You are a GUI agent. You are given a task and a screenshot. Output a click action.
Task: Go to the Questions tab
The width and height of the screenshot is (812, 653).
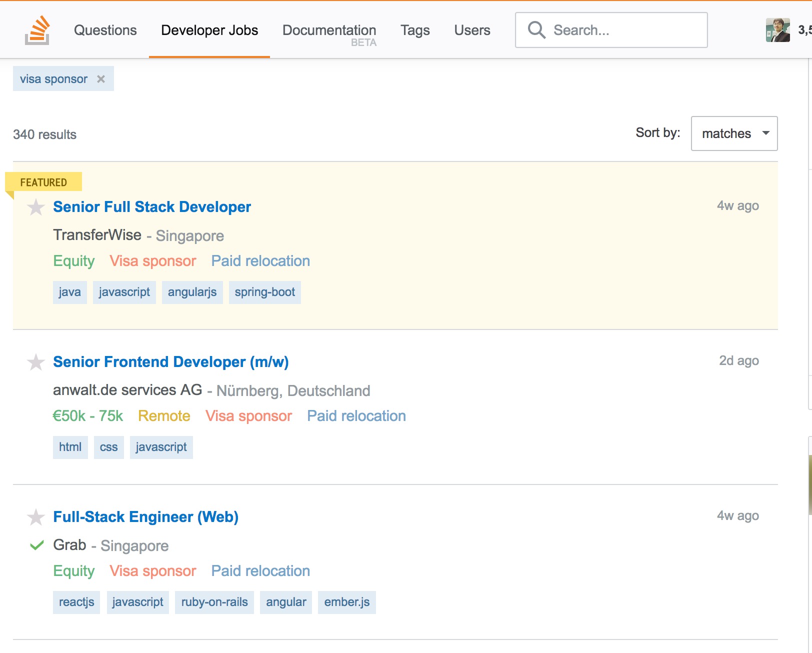click(x=105, y=30)
